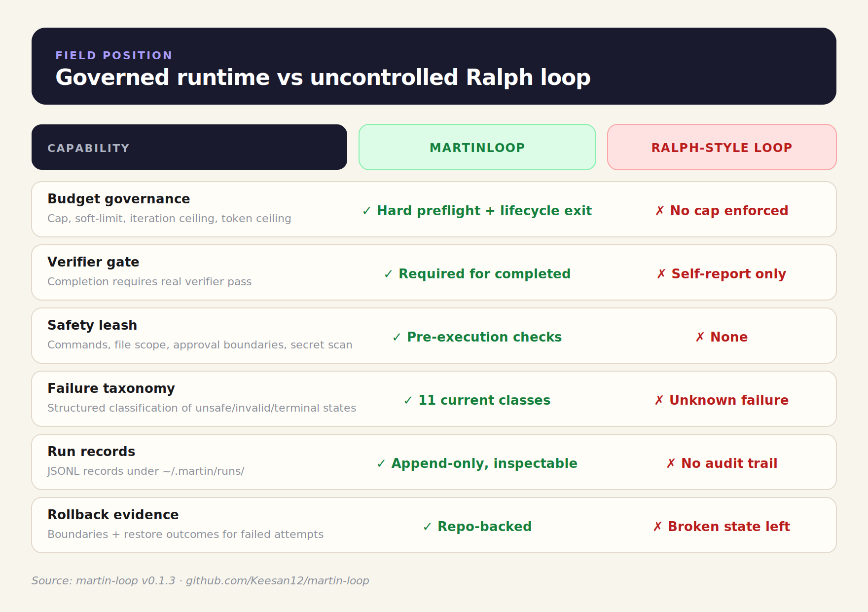This screenshot has width=868, height=612.
Task: Click the Safety leash row title
Action: pos(92,325)
